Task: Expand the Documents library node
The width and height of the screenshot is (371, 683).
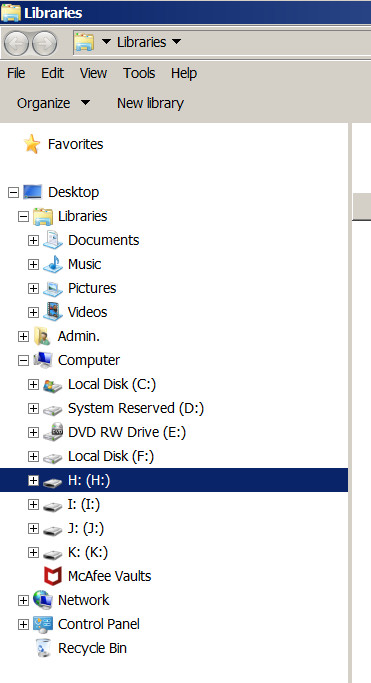Action: [x=34, y=240]
